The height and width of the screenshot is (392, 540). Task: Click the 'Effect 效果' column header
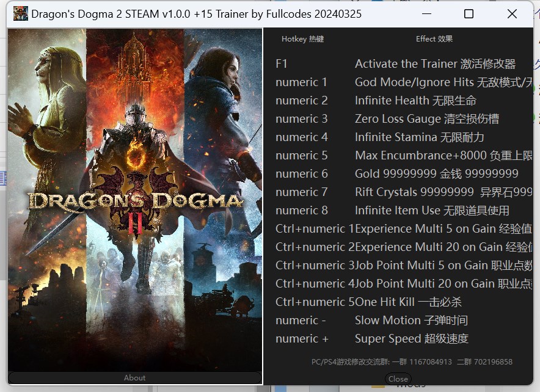tap(434, 39)
